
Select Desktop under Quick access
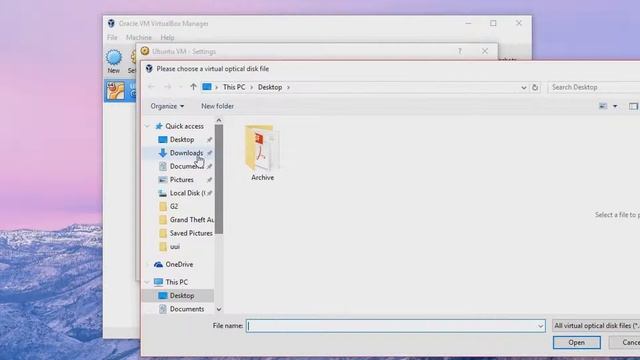click(182, 140)
